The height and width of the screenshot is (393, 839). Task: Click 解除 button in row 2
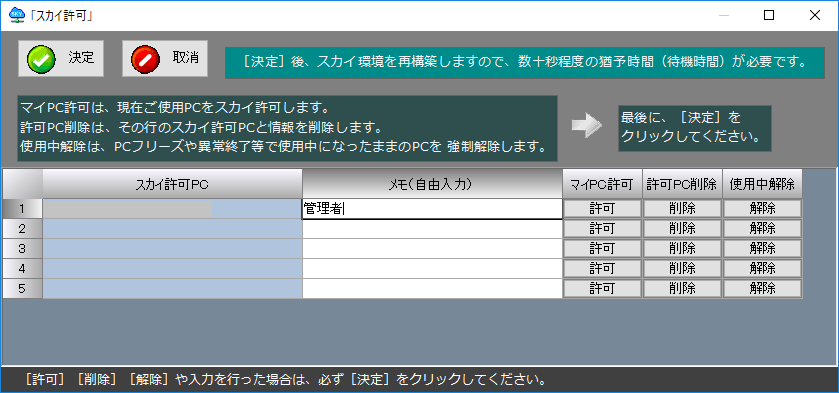(x=762, y=229)
